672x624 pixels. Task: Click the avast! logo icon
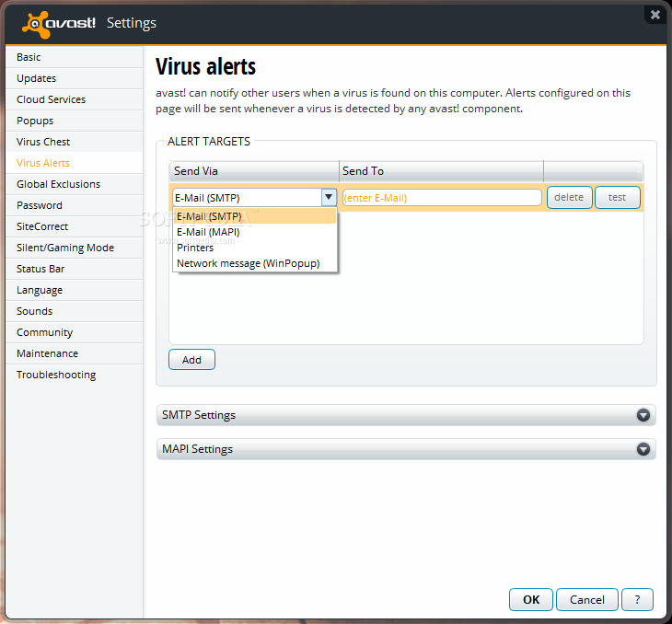point(36,25)
